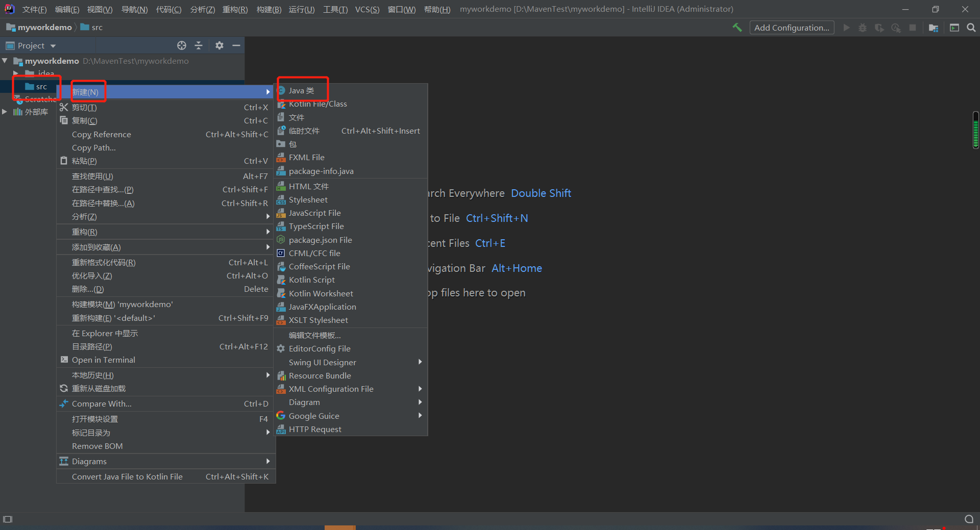The width and height of the screenshot is (980, 530).
Task: Choose Stylesheet in New submenu
Action: pyautogui.click(x=351, y=200)
